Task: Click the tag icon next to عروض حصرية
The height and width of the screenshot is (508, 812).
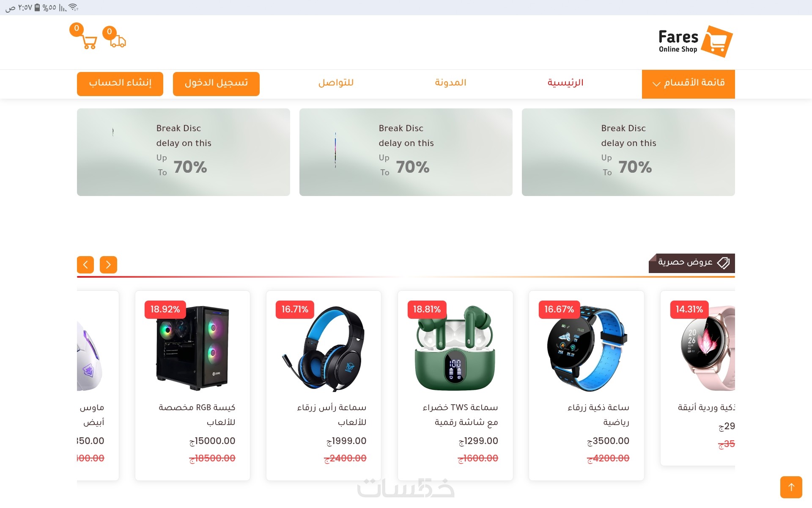Action: click(x=723, y=263)
